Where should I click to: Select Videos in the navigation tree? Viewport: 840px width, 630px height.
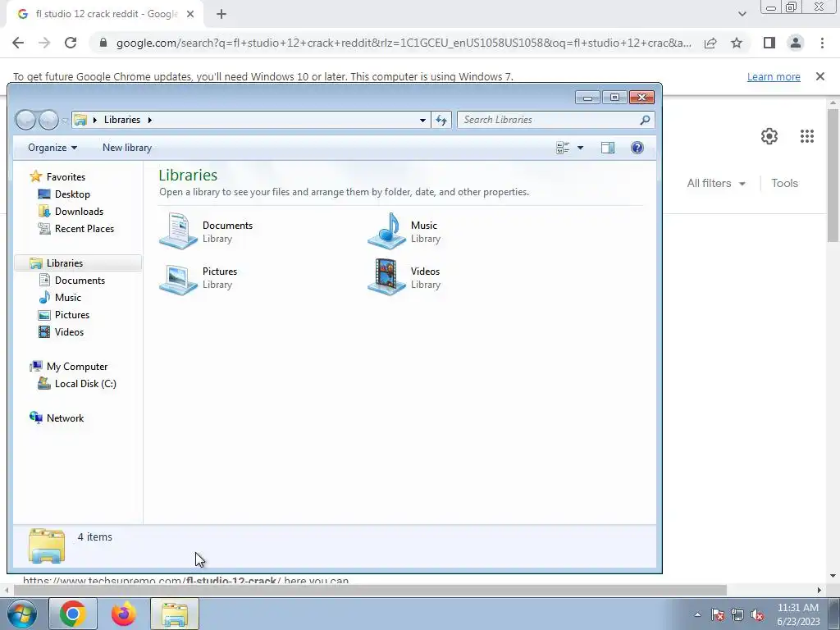point(69,332)
